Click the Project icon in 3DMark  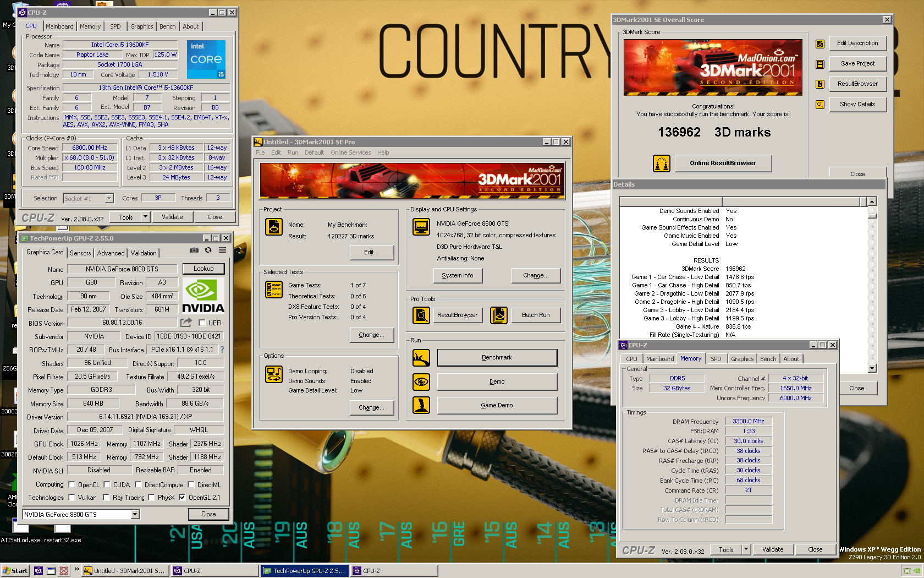[x=273, y=226]
